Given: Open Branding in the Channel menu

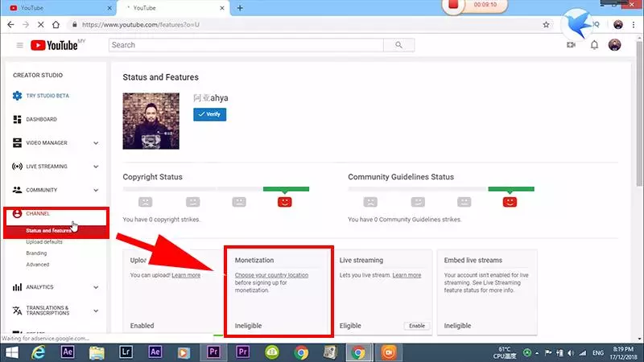Looking at the screenshot, I should [36, 253].
